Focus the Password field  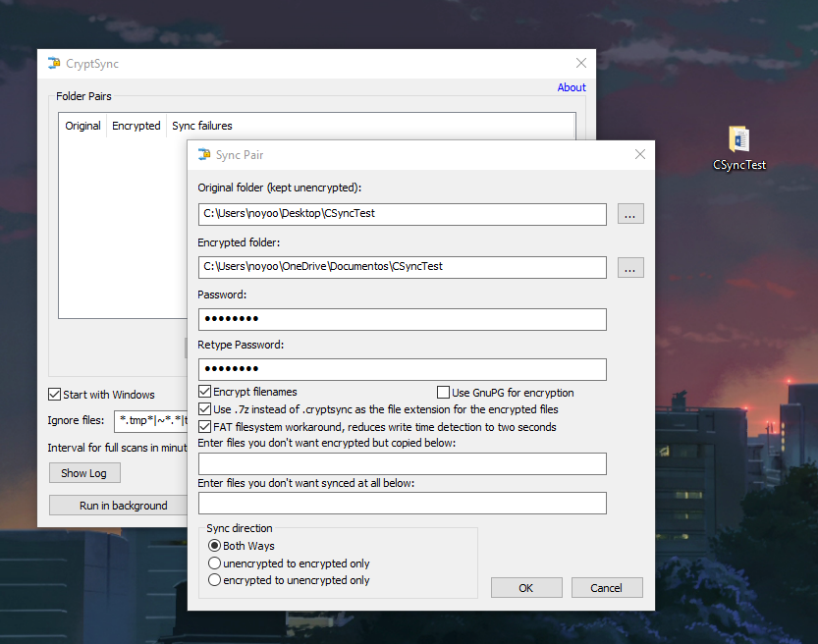click(403, 319)
